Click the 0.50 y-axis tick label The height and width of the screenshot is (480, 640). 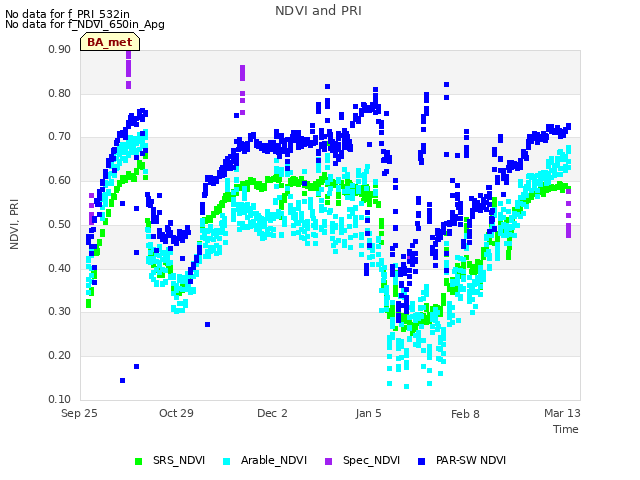pyautogui.click(x=60, y=224)
